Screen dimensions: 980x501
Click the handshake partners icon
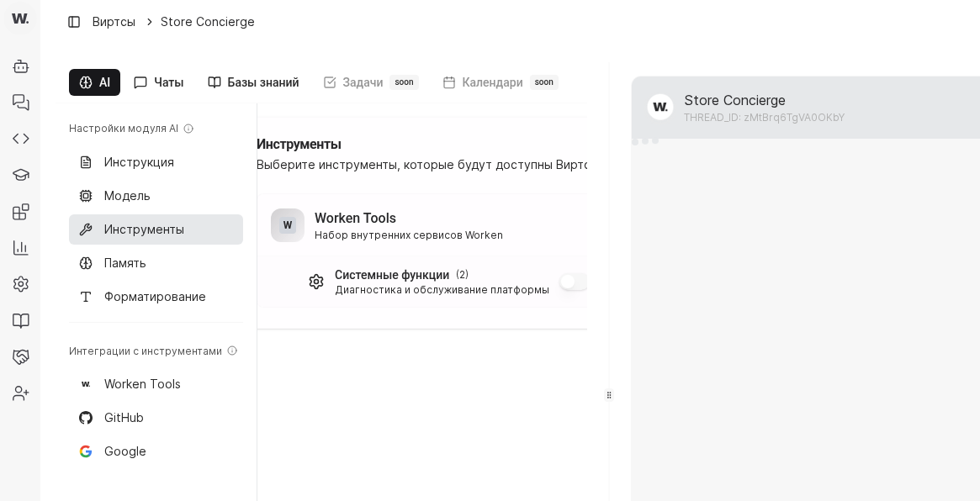click(20, 356)
